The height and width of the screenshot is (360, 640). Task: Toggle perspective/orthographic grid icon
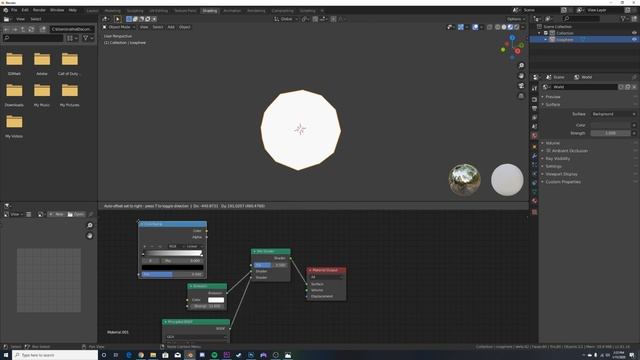[521, 96]
